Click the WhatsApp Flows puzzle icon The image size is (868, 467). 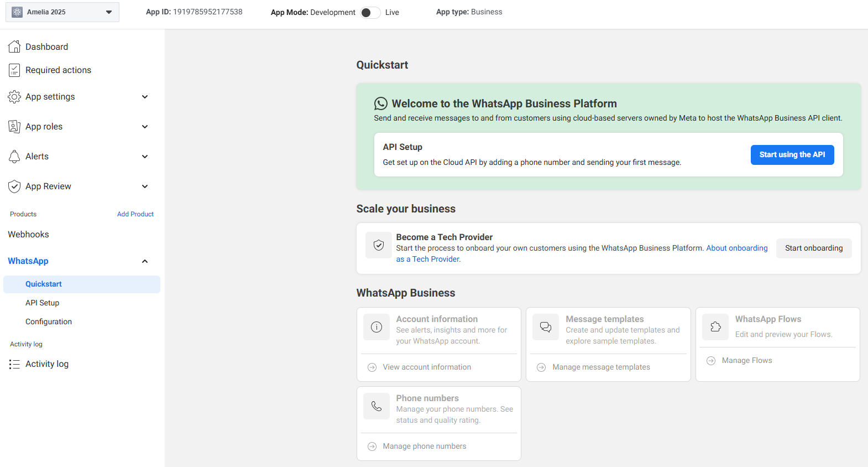(715, 327)
